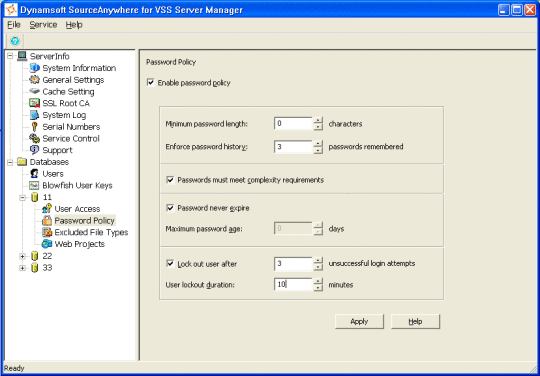Click database 22 cylinder icon

pos(34,256)
